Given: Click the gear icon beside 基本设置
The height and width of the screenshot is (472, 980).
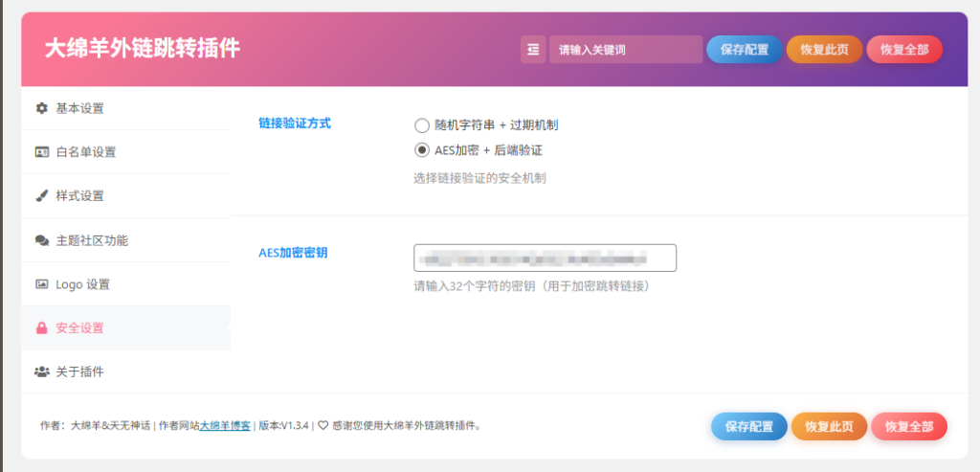Looking at the screenshot, I should [41, 108].
